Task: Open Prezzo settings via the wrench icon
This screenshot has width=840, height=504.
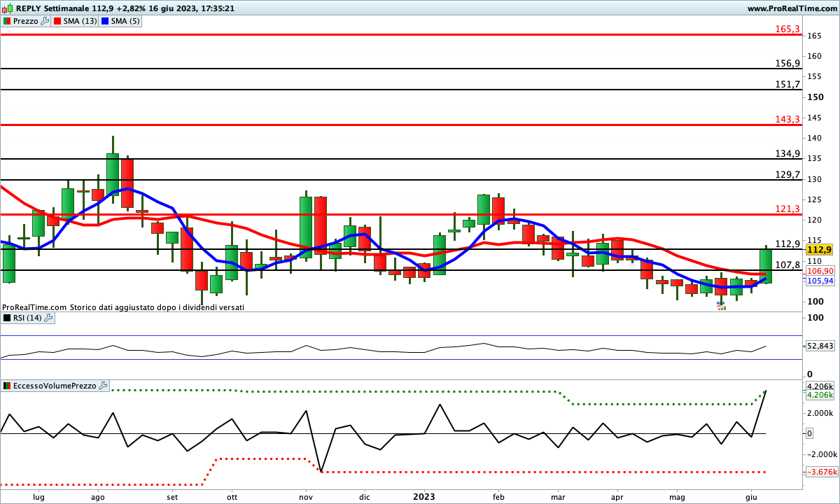Action: click(x=45, y=21)
